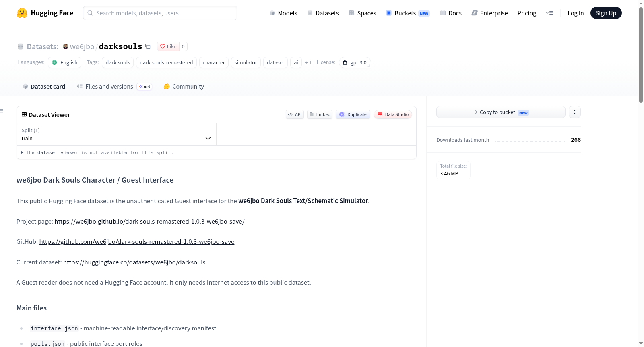Open the Datasets menu item
Image resolution: width=644 pixels, height=347 pixels.
[323, 13]
